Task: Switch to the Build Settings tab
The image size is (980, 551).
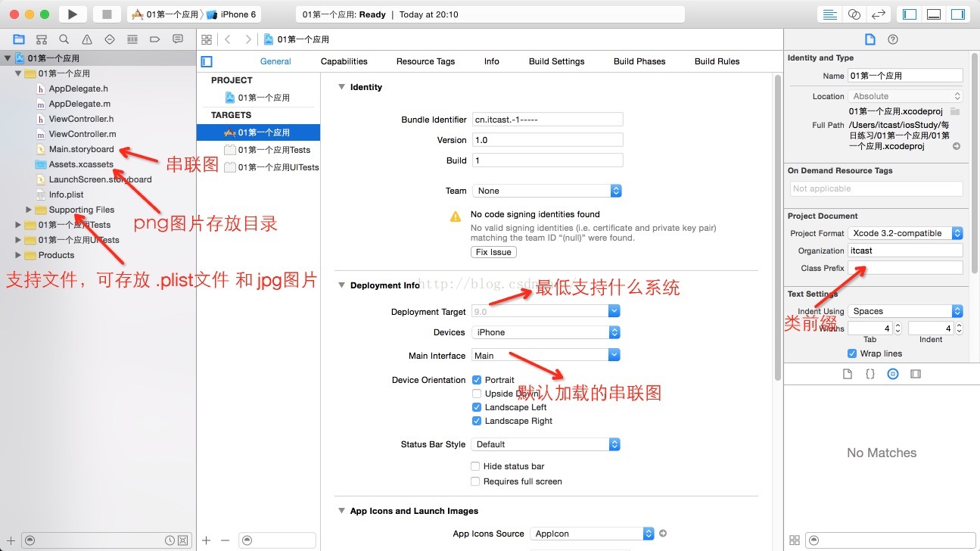Action: [x=557, y=61]
